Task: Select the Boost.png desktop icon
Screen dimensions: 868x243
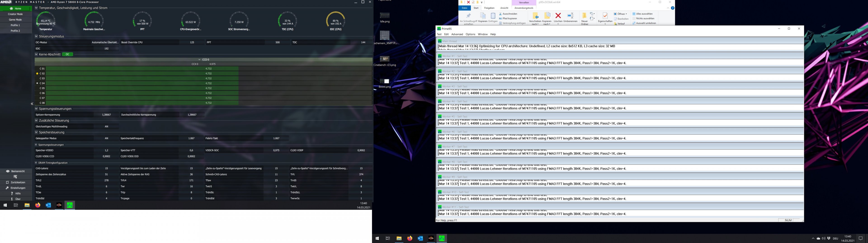Action: pos(384,83)
